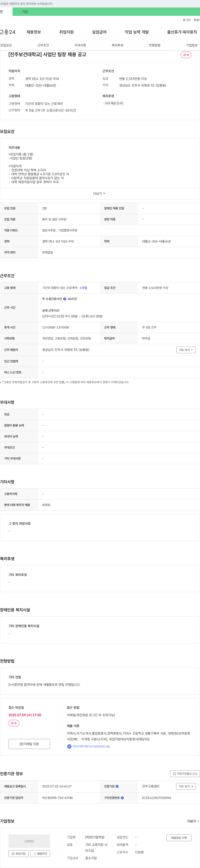The height and width of the screenshot is (868, 200).
Task: Open the 채용정보 menu
Action: tap(34, 32)
